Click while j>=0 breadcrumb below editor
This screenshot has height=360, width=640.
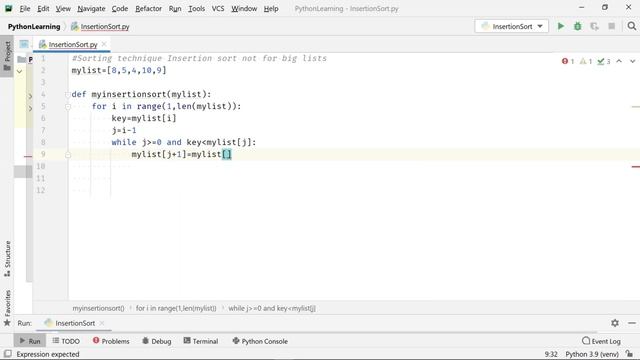coord(272,308)
